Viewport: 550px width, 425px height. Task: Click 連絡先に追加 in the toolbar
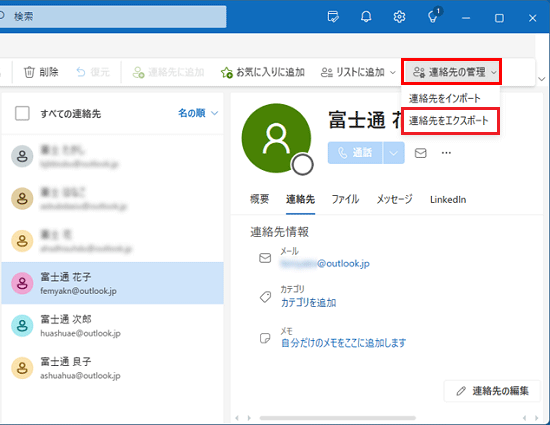click(168, 72)
